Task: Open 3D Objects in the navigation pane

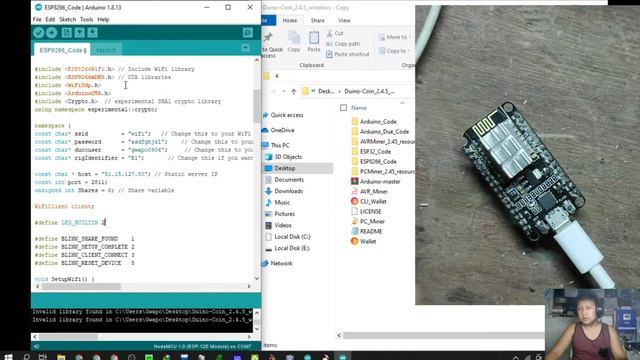Action: tap(288, 157)
